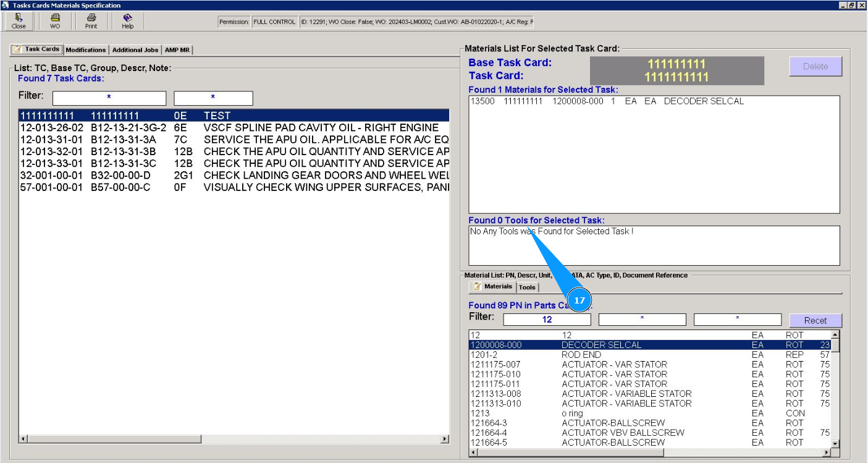Click parts list scroll up arrow
868x463 pixels.
click(x=835, y=334)
